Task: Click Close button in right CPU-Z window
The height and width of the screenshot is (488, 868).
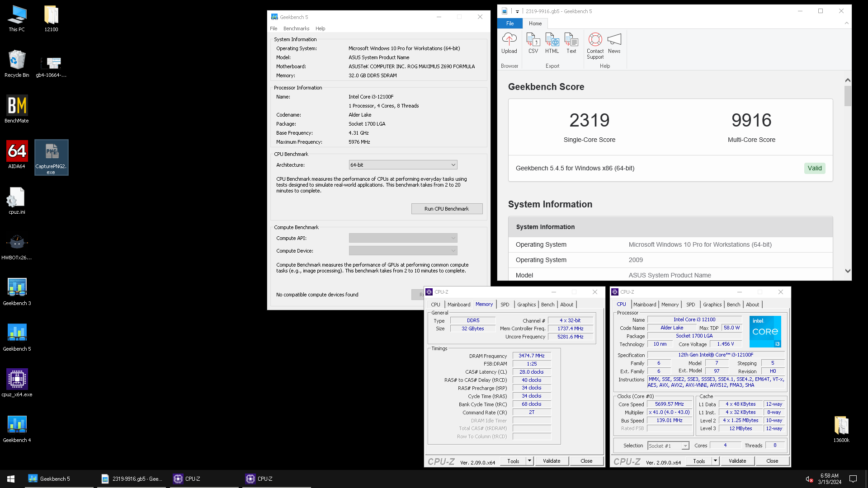Action: pos(772,461)
